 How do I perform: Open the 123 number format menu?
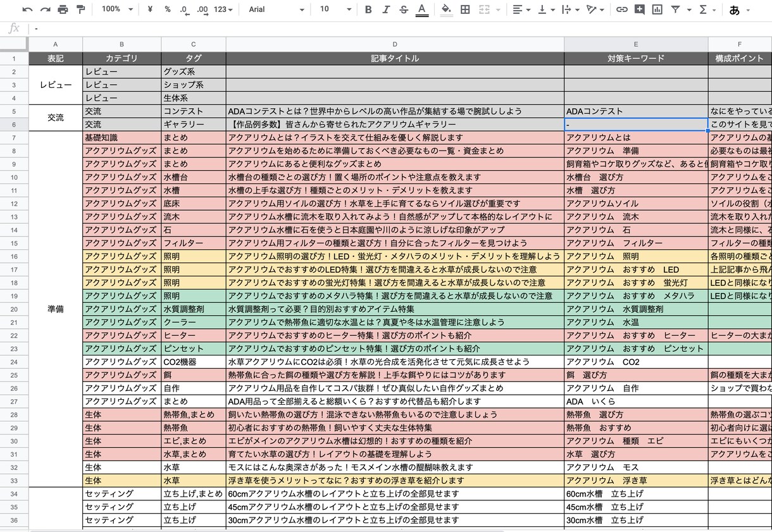[x=223, y=9]
